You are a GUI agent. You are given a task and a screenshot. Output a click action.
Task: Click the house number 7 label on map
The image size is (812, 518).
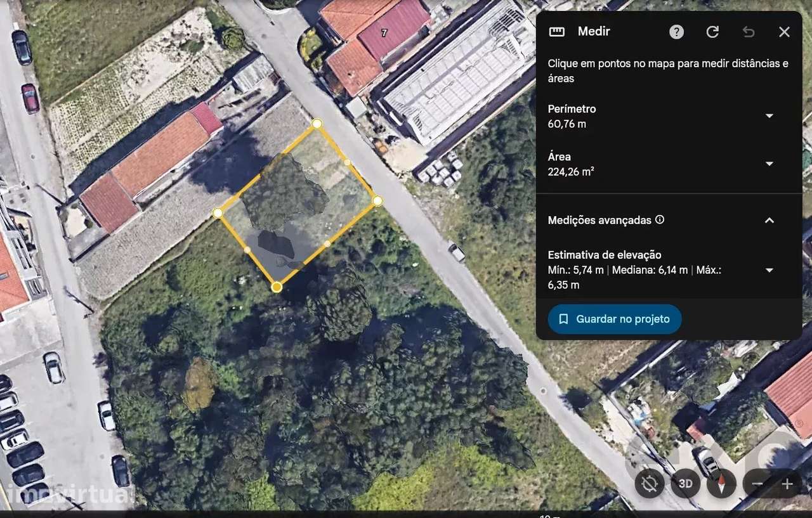[384, 32]
